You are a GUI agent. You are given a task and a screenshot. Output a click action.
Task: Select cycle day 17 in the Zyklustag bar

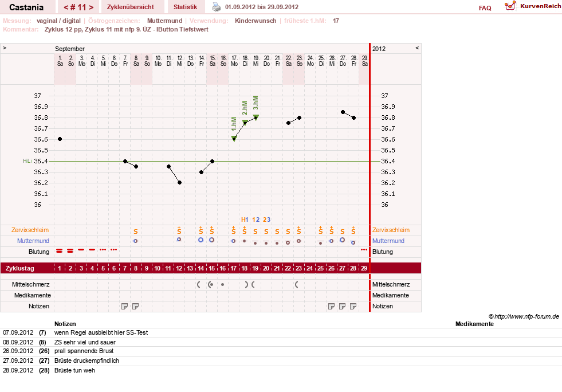pos(234,268)
